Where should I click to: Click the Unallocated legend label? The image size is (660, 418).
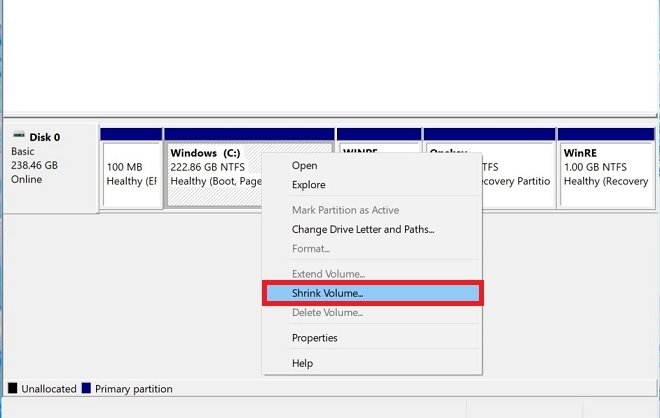[x=49, y=389]
